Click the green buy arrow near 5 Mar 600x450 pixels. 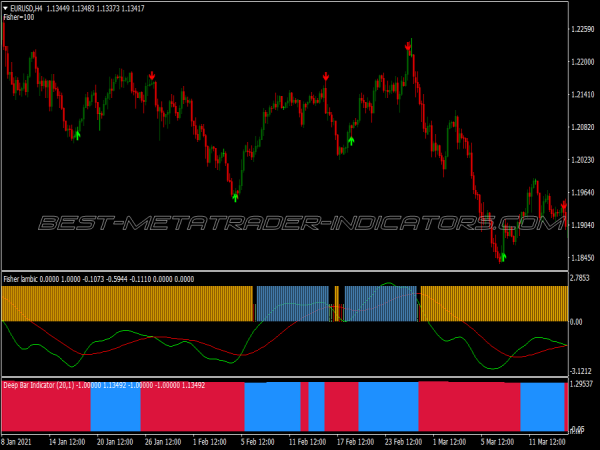(503, 257)
